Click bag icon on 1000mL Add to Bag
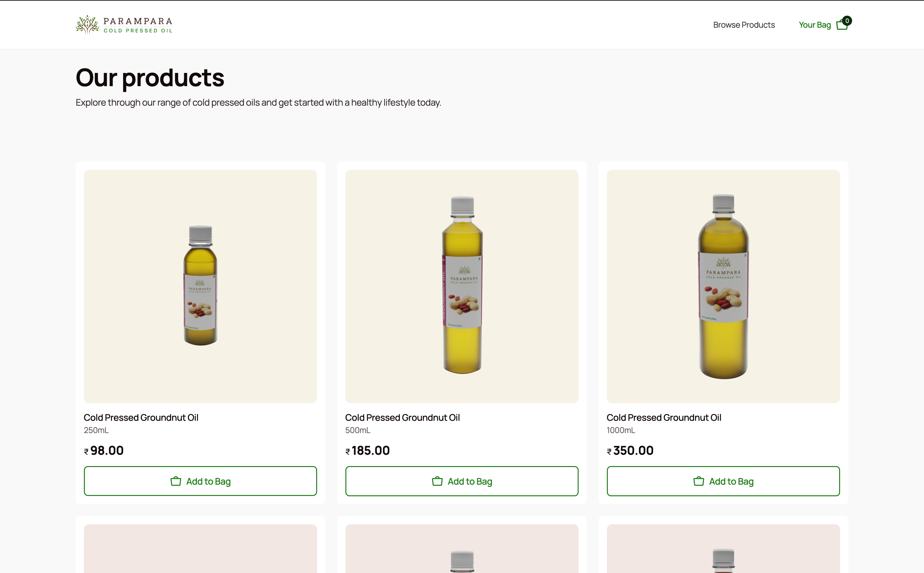 click(x=699, y=481)
